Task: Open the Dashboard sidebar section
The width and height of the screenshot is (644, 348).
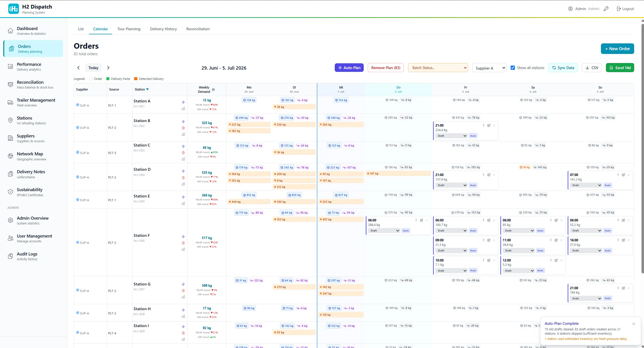Action: point(33,31)
